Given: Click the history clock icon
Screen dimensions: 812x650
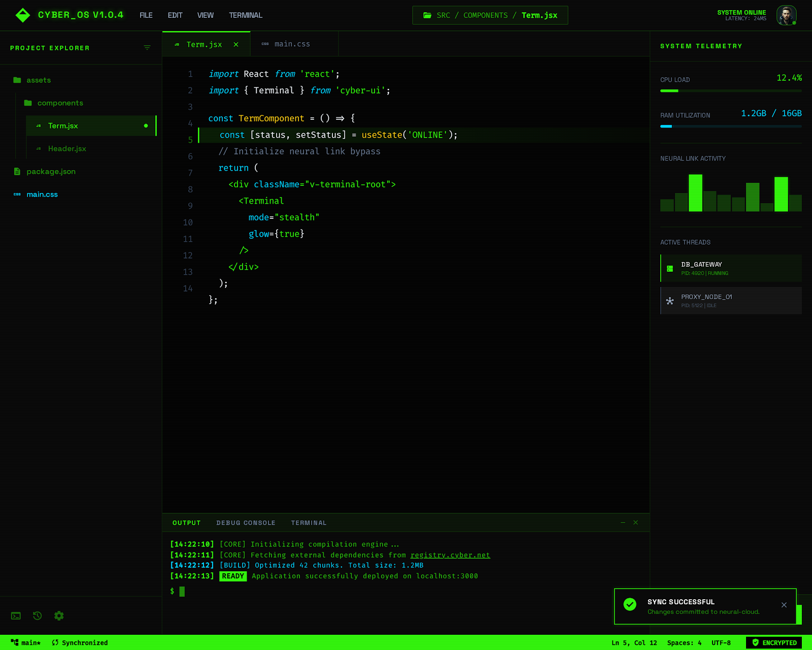Looking at the screenshot, I should pyautogui.click(x=38, y=616).
